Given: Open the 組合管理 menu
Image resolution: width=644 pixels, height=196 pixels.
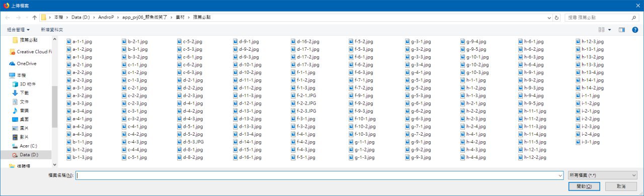Looking at the screenshot, I should click(18, 30).
